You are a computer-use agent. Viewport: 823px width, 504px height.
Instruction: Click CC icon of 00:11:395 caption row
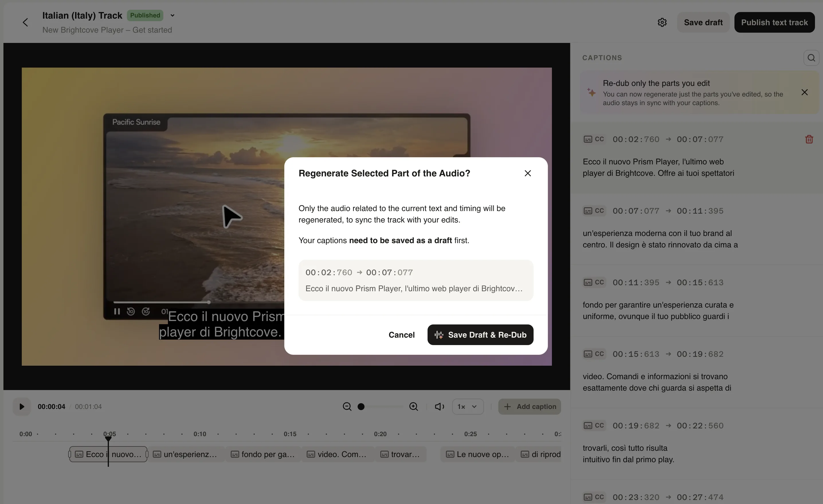[594, 282]
